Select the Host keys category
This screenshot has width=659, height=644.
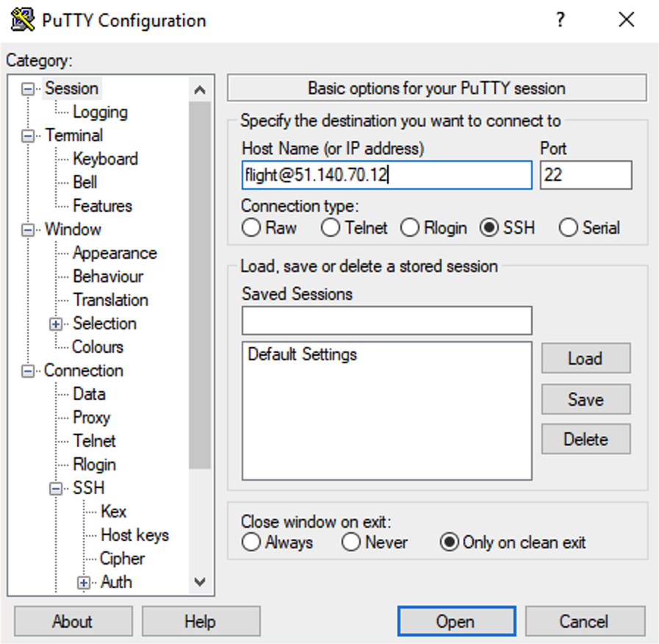pyautogui.click(x=134, y=535)
